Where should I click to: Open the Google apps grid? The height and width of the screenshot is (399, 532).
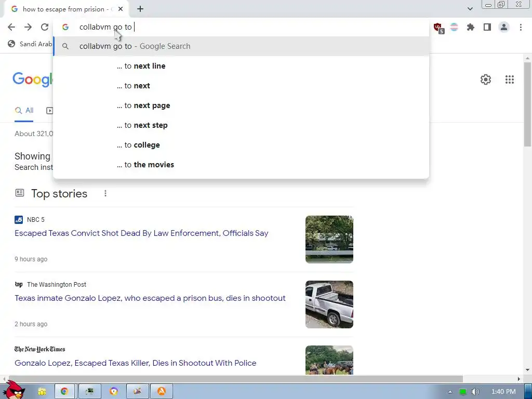click(509, 79)
